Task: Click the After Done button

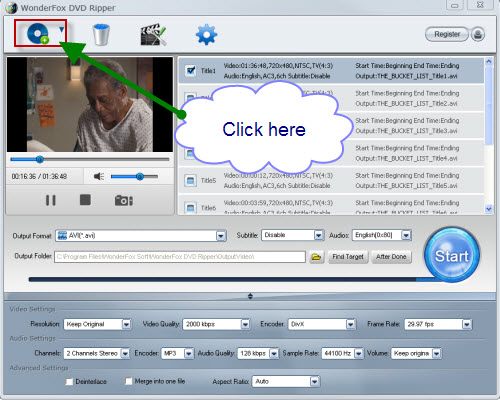Action: [391, 257]
